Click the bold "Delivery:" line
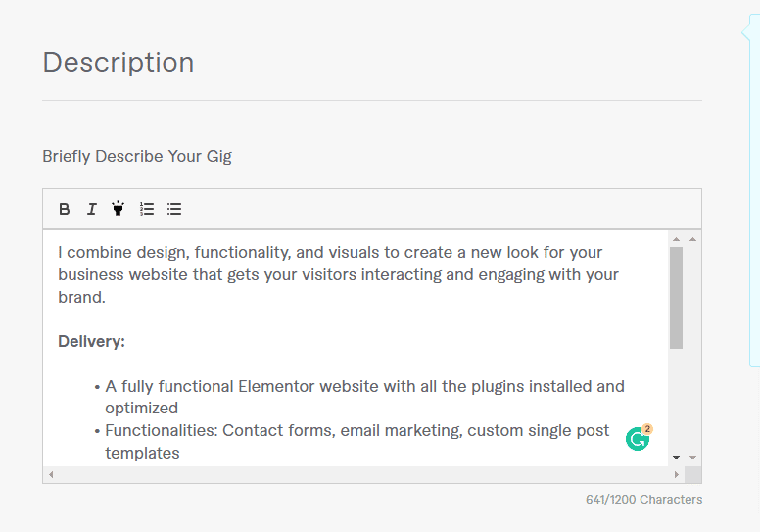This screenshot has height=532, width=760. click(x=91, y=342)
